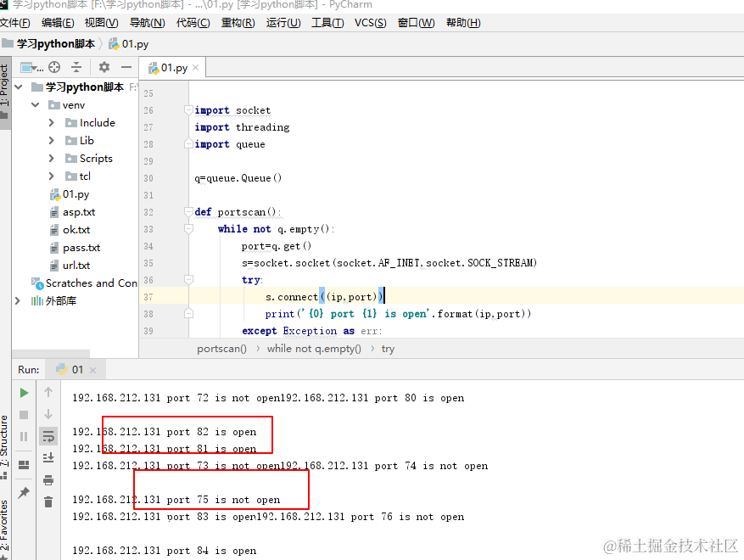The width and height of the screenshot is (744, 560).
Task: Open project panel settings gear
Action: click(103, 67)
